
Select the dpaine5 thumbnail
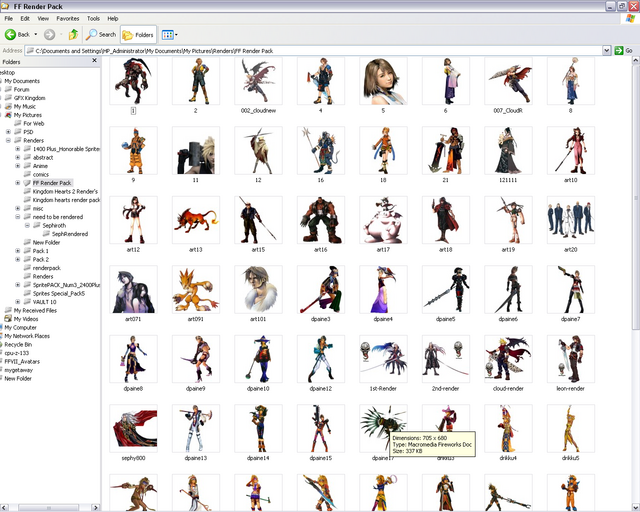[x=446, y=289]
